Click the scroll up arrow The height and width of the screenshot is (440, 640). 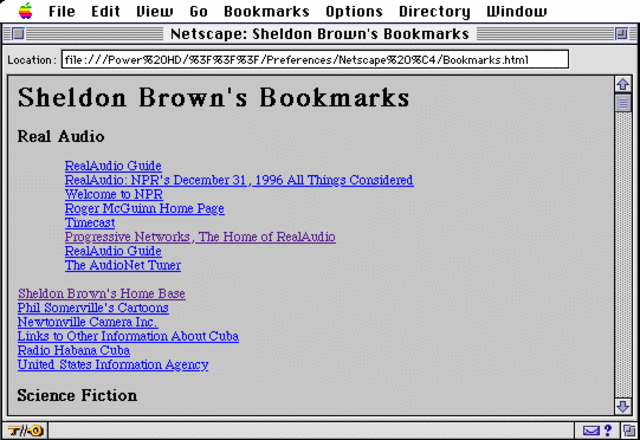622,84
